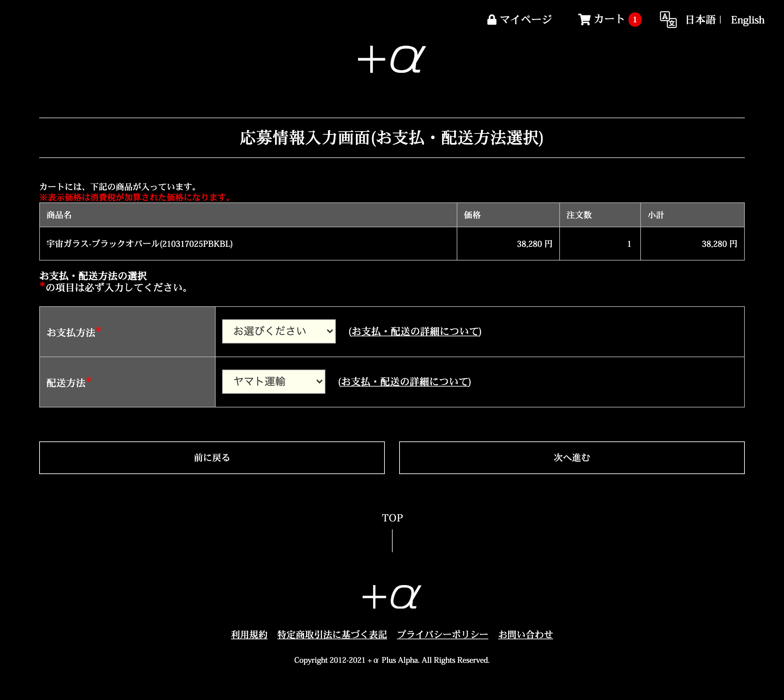Click 次へ進む button
This screenshot has width=784, height=700.
(572, 457)
